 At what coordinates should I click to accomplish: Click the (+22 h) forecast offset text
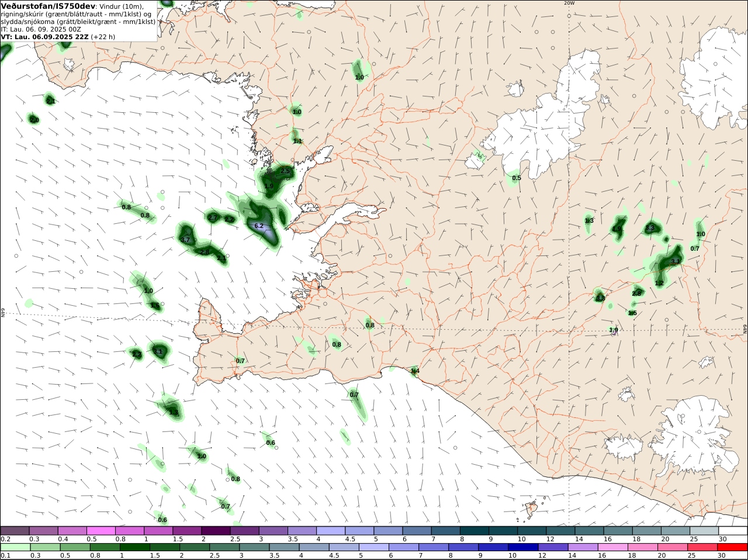103,36
